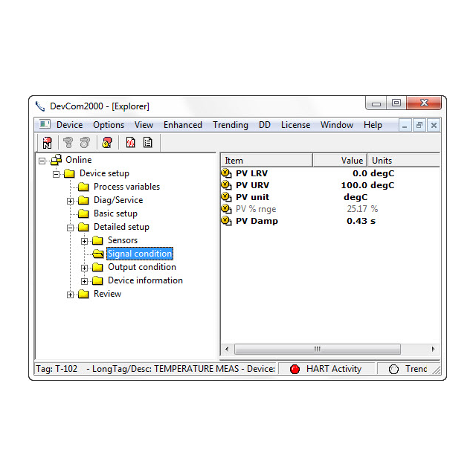Open the text document report toolbar icon
Screen dimensions: 476x476
tap(147, 142)
